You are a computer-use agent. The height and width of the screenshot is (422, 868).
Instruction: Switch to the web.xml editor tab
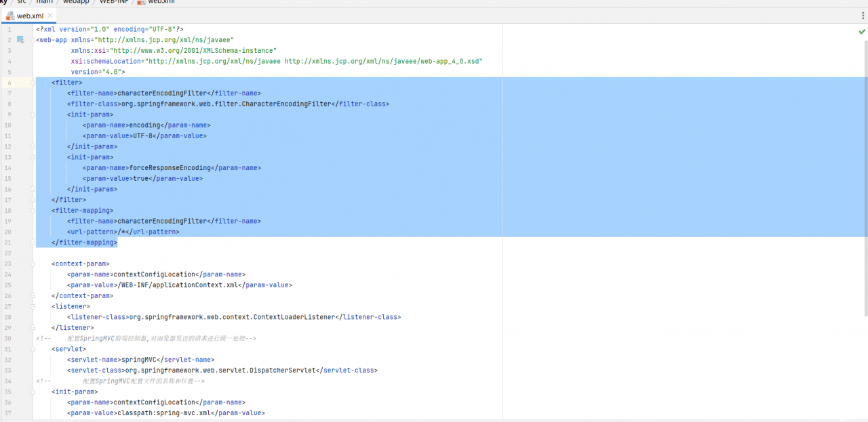click(30, 16)
